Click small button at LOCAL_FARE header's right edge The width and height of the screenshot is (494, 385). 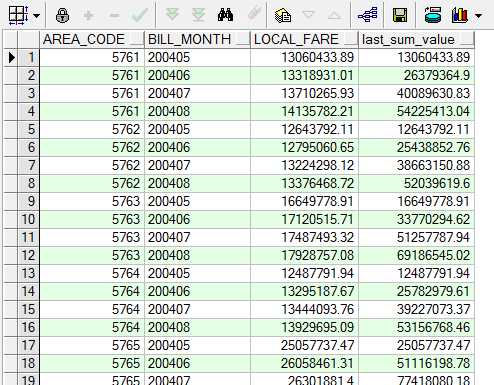(351, 39)
